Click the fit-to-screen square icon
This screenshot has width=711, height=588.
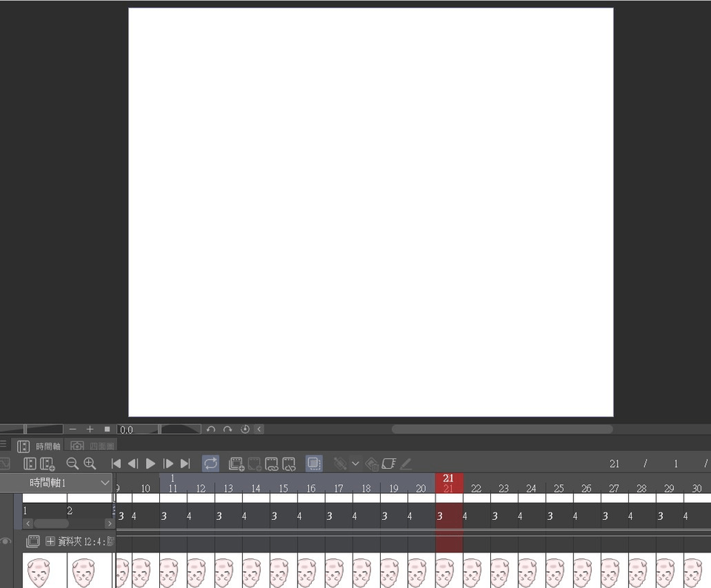[107, 429]
